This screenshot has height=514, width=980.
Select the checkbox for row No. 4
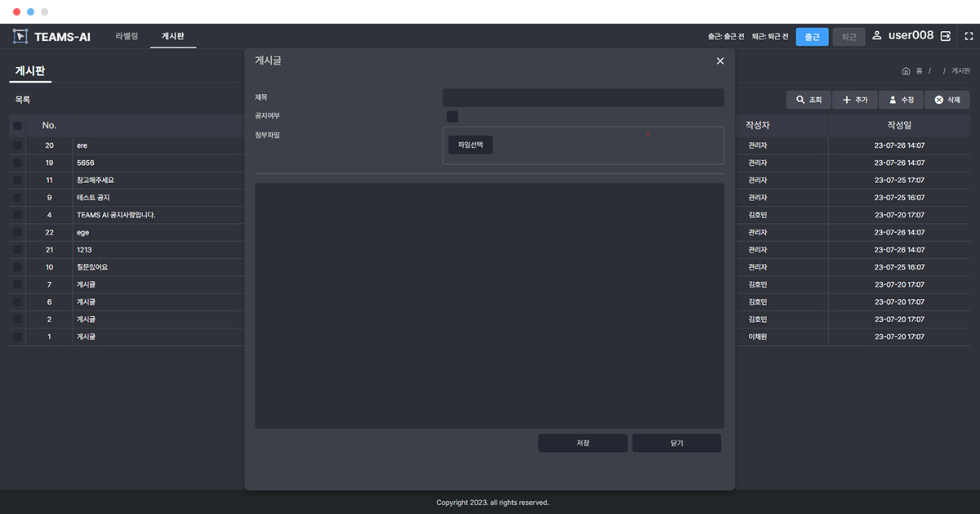[x=17, y=215]
